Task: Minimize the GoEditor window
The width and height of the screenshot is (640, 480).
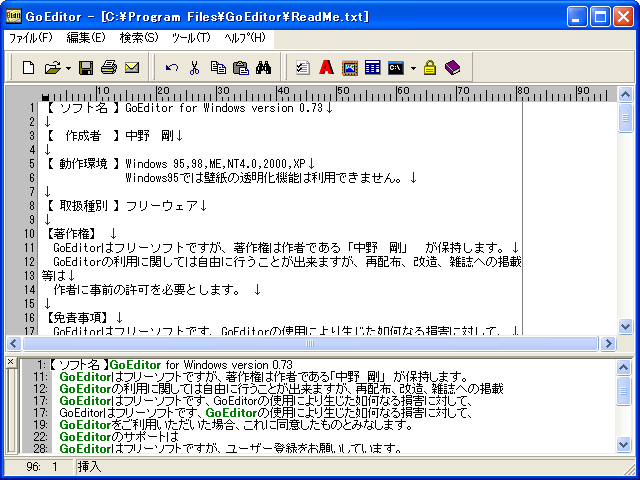Action: pyautogui.click(x=577, y=17)
